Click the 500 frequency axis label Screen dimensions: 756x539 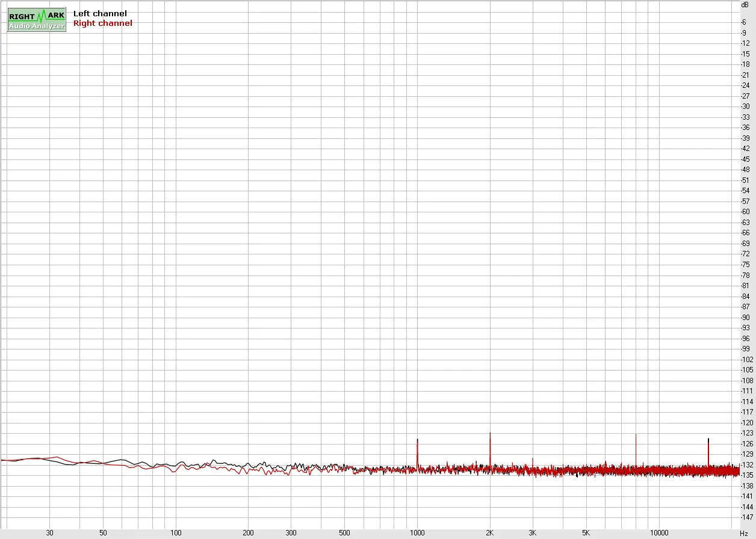coord(344,533)
